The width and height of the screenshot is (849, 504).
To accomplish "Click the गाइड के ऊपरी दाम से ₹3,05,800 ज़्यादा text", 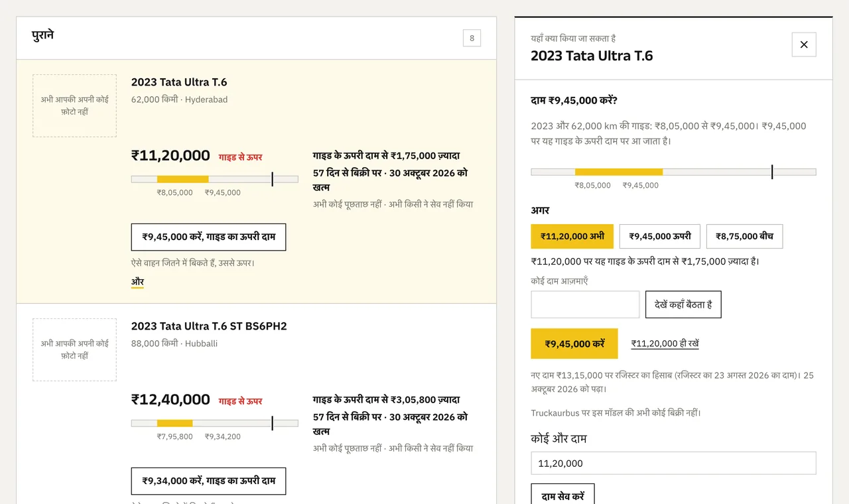I will pyautogui.click(x=387, y=400).
